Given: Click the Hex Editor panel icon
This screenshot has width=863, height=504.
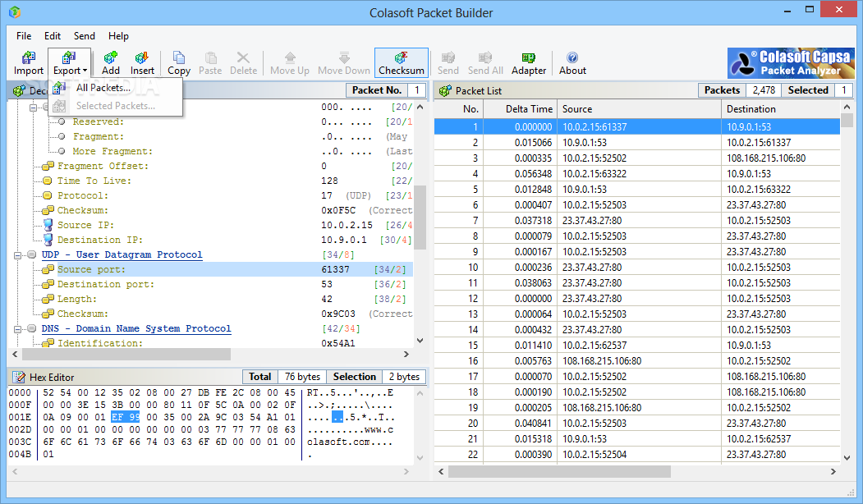Looking at the screenshot, I should click(19, 377).
